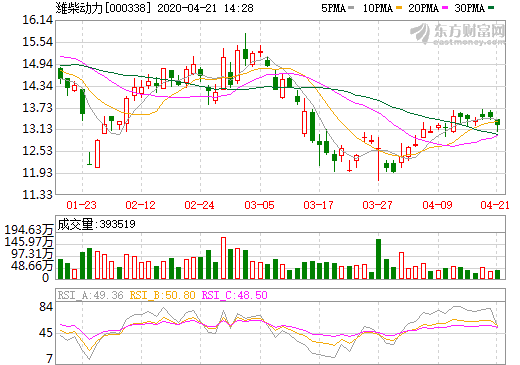The width and height of the screenshot is (520, 365).
Task: Click the 20PMA legend label
Action: [423, 8]
